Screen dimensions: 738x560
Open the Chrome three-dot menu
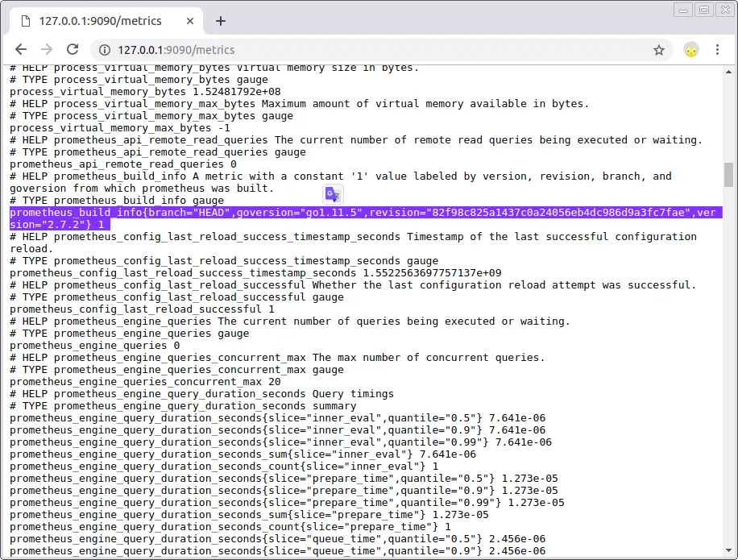(717, 50)
